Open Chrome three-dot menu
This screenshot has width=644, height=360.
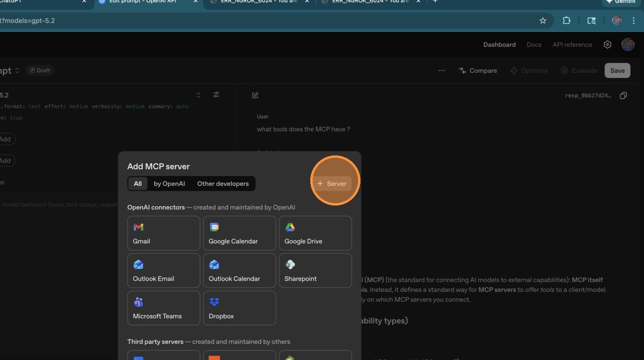[634, 21]
